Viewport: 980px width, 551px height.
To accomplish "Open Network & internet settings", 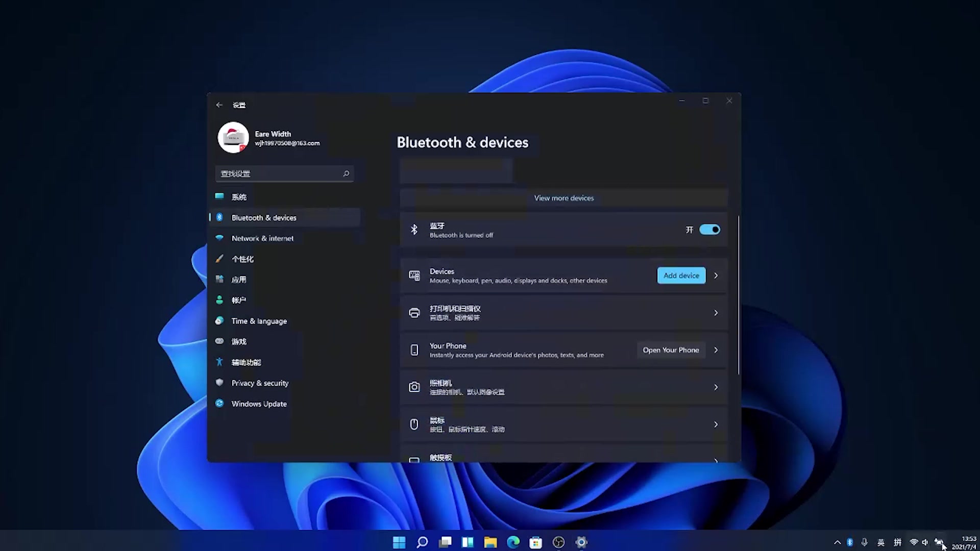I will (262, 238).
